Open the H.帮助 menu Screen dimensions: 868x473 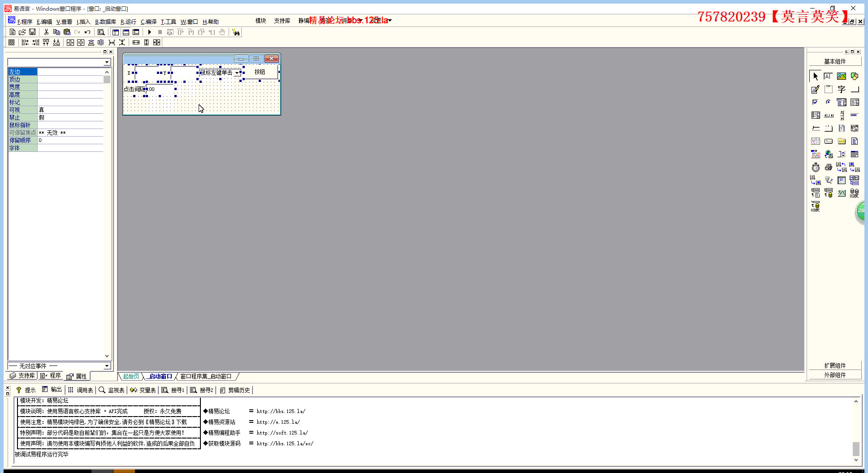tap(210, 21)
